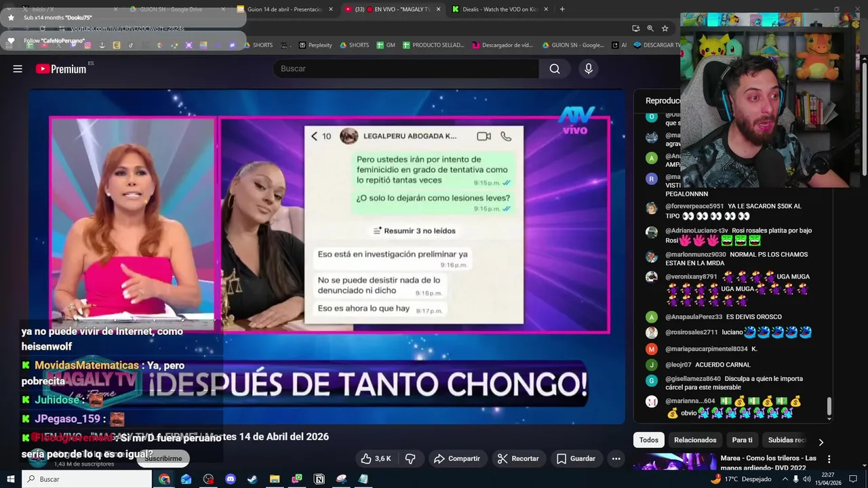The image size is (868, 488).
Task: Click chat user @AdrianoLuciano-t3v
Action: click(x=696, y=230)
